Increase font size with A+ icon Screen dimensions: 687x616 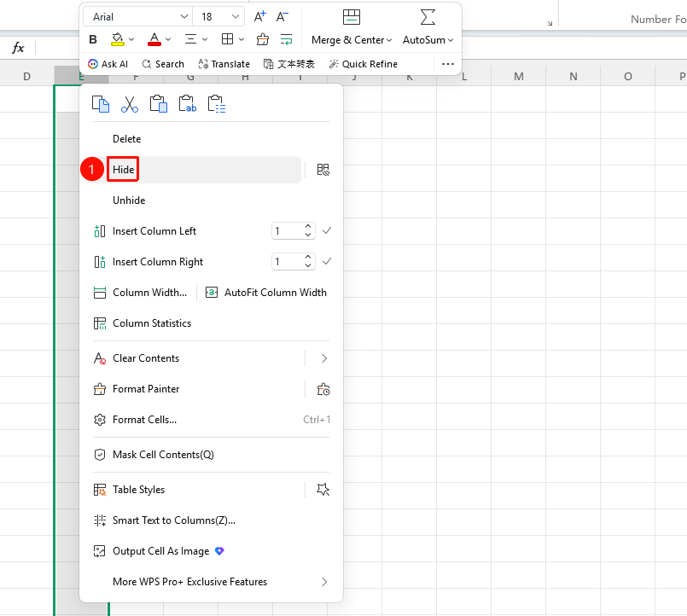pos(260,17)
